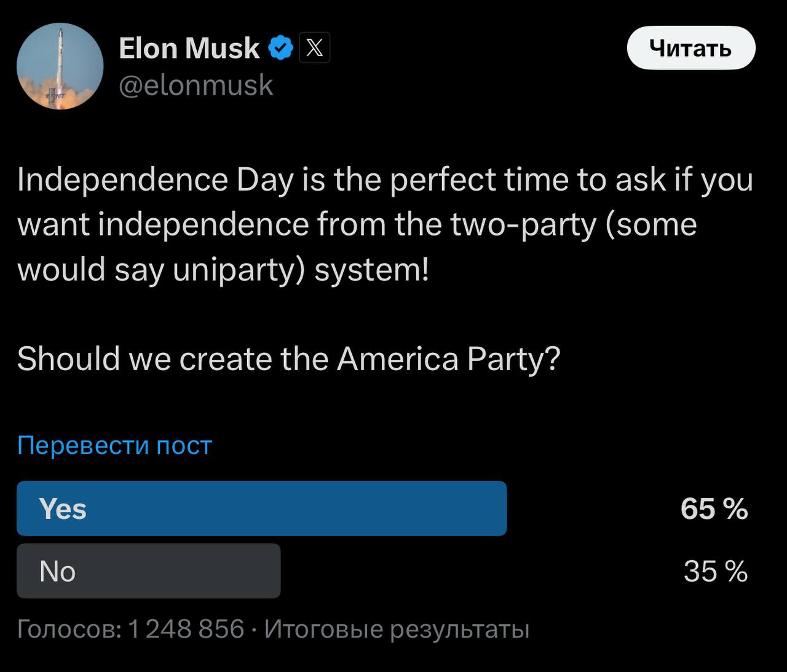Click the "No" option label text

click(57, 571)
